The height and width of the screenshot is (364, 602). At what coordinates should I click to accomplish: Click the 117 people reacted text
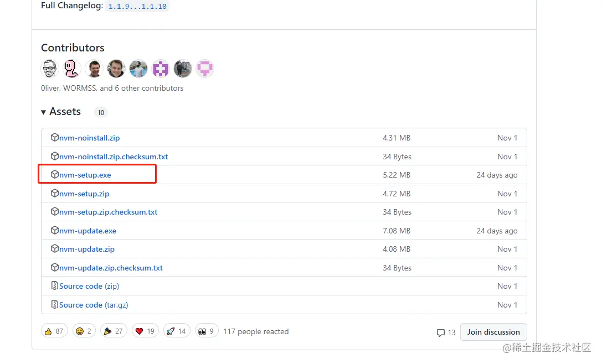256,332
